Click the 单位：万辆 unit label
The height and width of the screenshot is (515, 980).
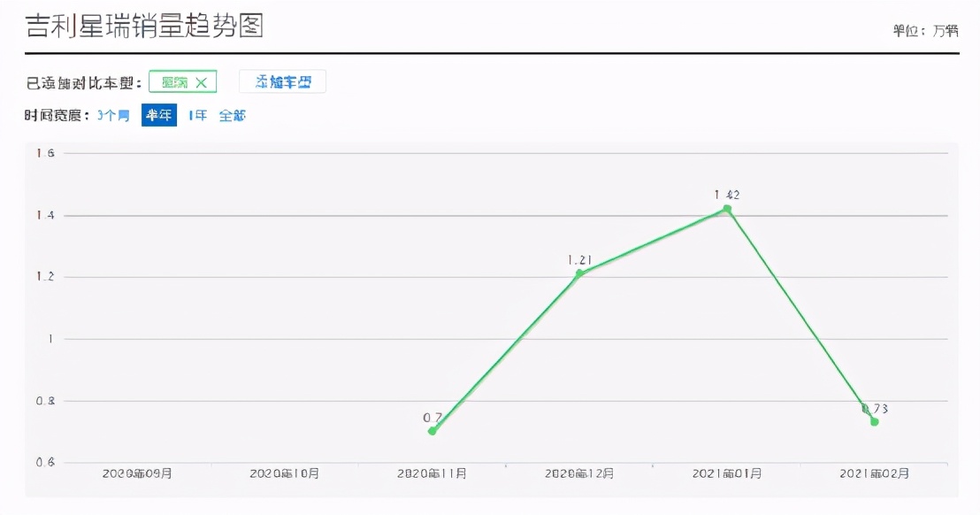(926, 31)
